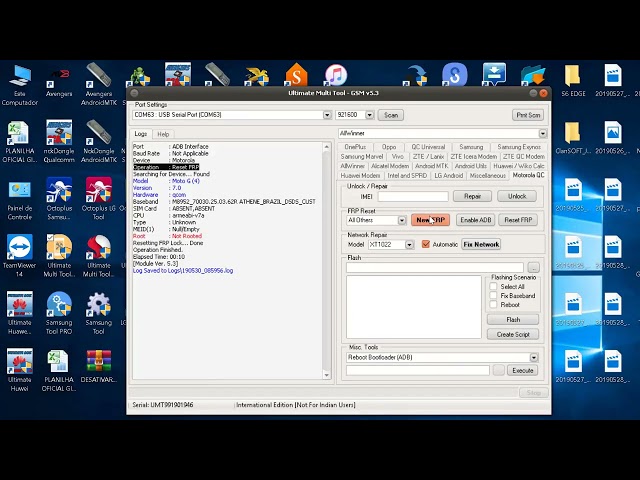Open the DESATIVAR archive icon
This screenshot has height=480, width=640.
[x=98, y=367]
